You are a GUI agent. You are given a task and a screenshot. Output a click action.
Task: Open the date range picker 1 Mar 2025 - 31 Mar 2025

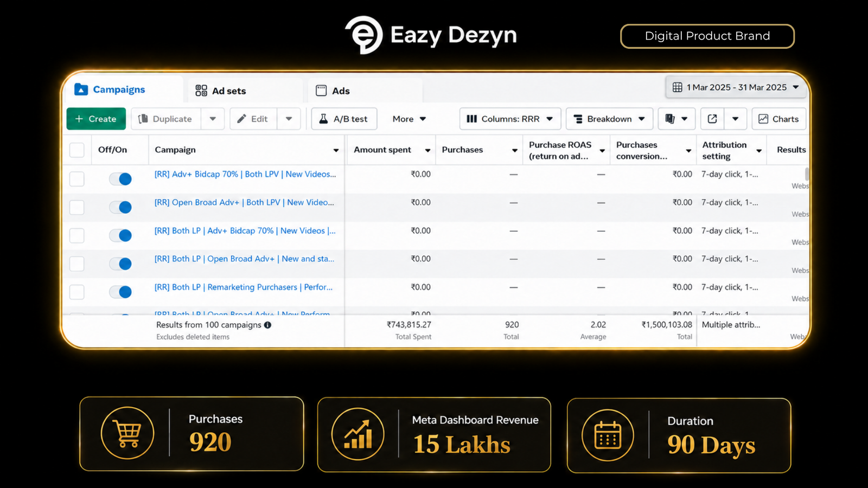coord(736,87)
